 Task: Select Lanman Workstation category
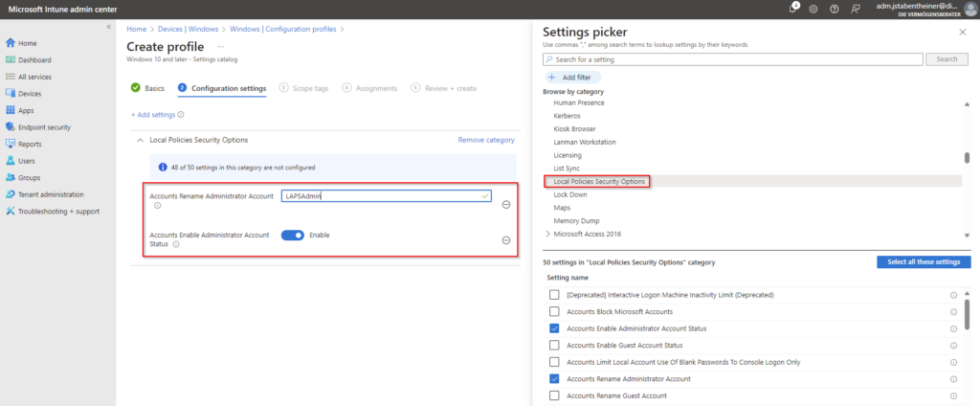pyautogui.click(x=585, y=142)
